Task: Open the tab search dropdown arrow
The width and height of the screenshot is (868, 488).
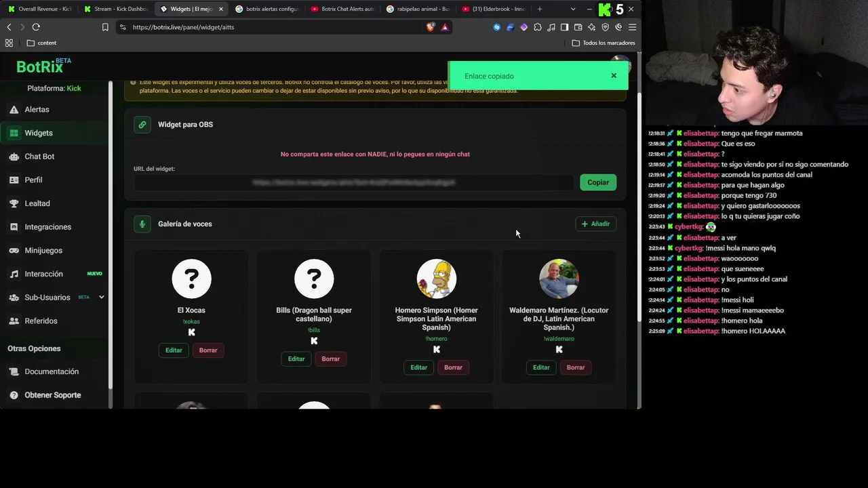Action: coord(573,9)
